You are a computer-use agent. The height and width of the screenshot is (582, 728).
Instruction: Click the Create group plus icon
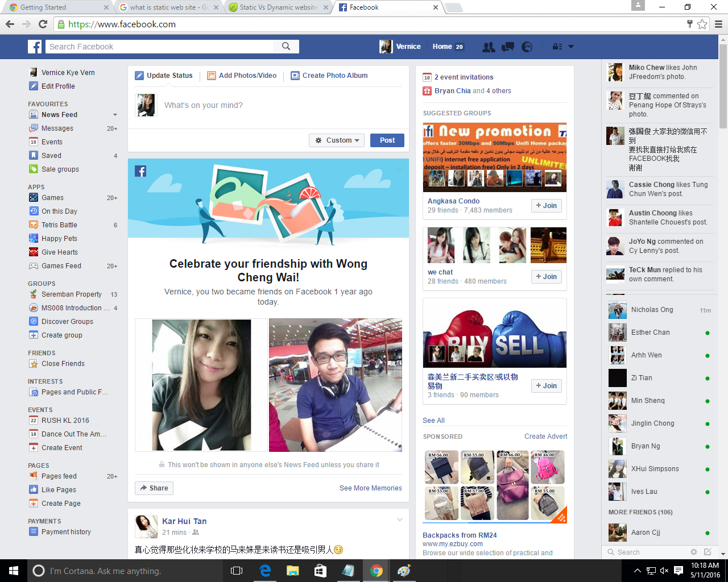tap(34, 335)
